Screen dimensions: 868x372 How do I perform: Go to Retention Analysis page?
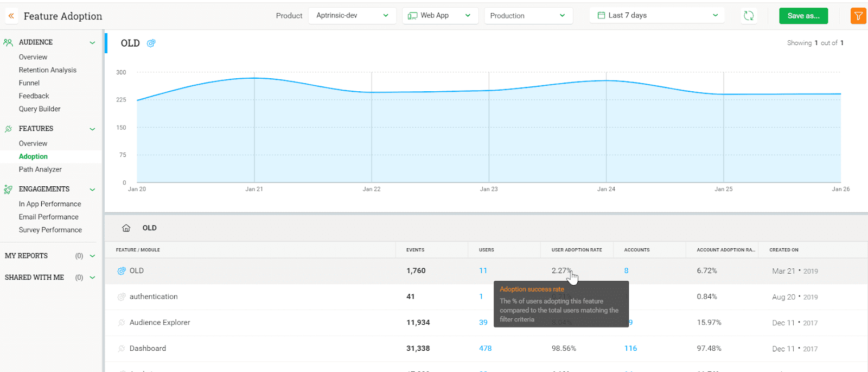coord(48,70)
